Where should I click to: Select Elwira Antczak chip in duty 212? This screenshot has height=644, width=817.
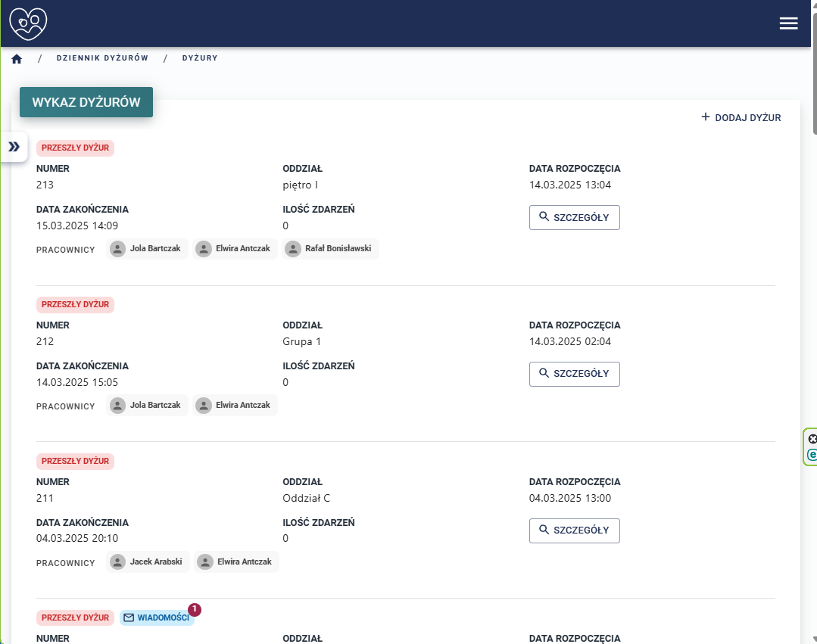pyautogui.click(x=235, y=406)
